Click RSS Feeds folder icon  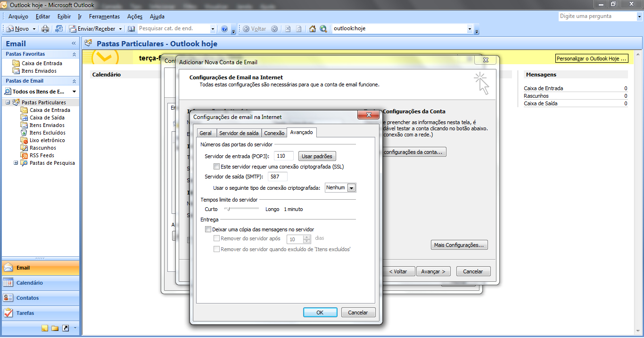25,155
